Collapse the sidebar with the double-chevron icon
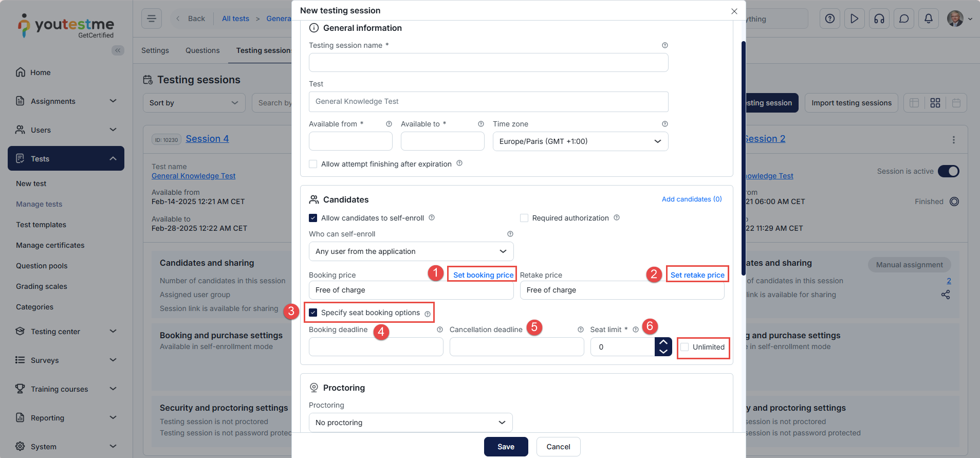This screenshot has height=458, width=980. 118,50
